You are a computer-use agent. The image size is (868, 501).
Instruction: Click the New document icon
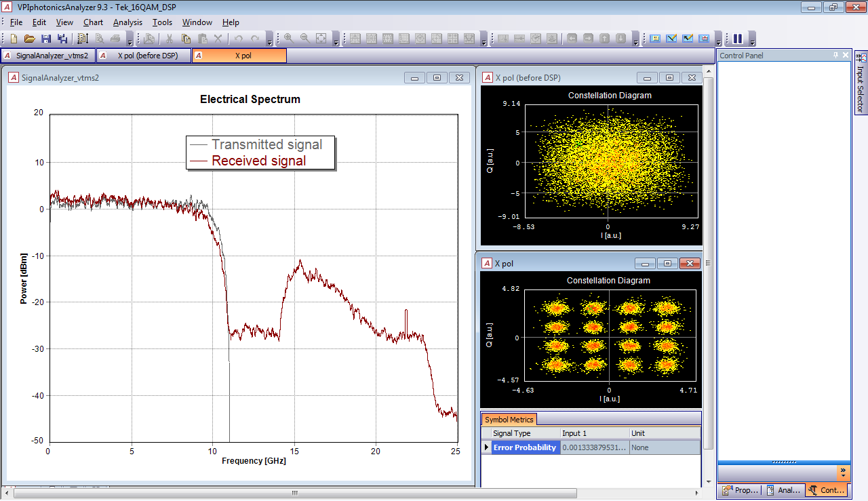click(x=14, y=39)
